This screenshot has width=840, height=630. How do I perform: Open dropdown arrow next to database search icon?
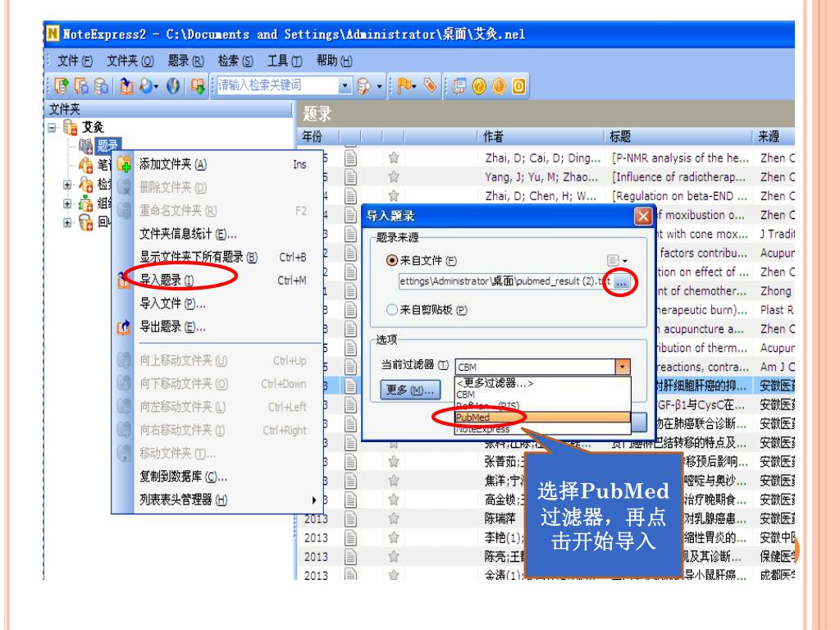coord(379,85)
